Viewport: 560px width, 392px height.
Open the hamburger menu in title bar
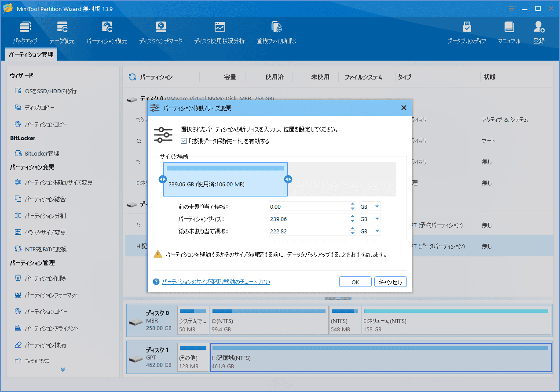(512, 8)
